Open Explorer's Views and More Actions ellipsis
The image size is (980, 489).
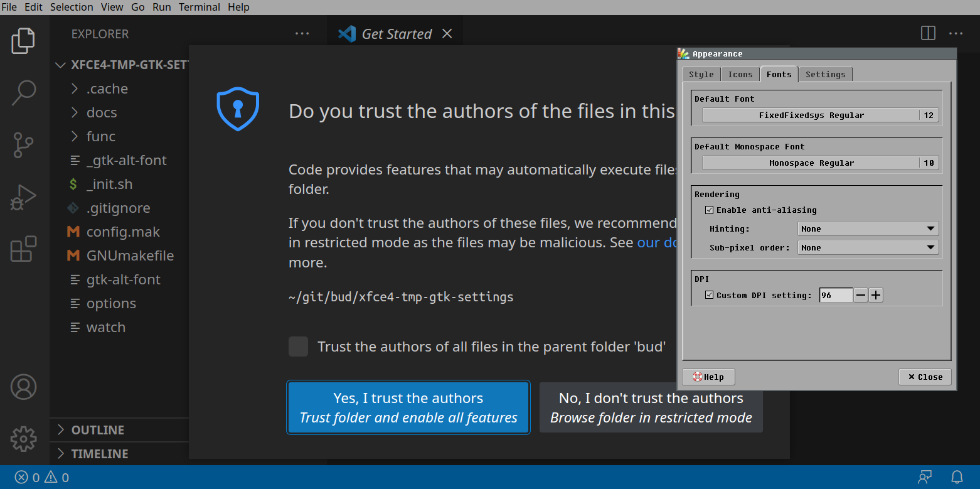(302, 34)
